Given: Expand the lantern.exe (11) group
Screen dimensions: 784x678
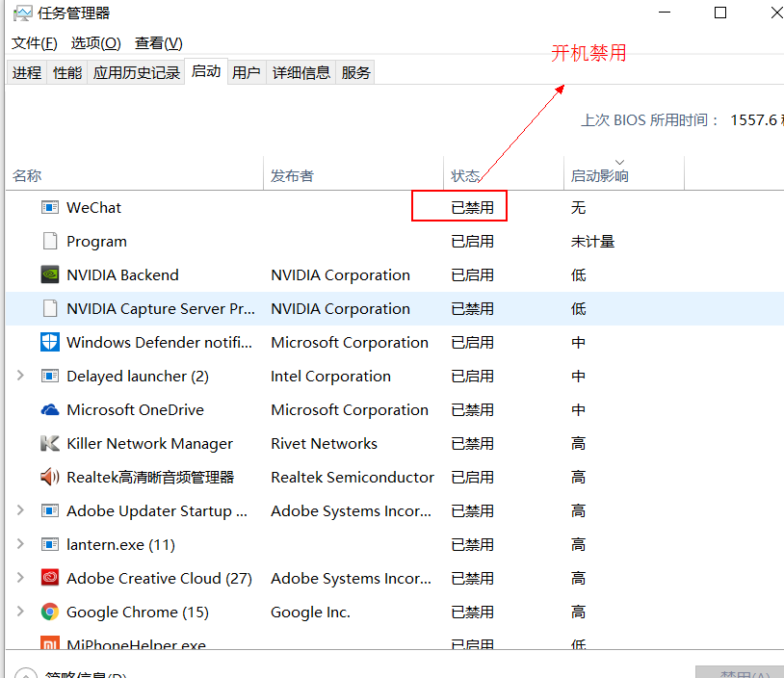Looking at the screenshot, I should [x=20, y=544].
